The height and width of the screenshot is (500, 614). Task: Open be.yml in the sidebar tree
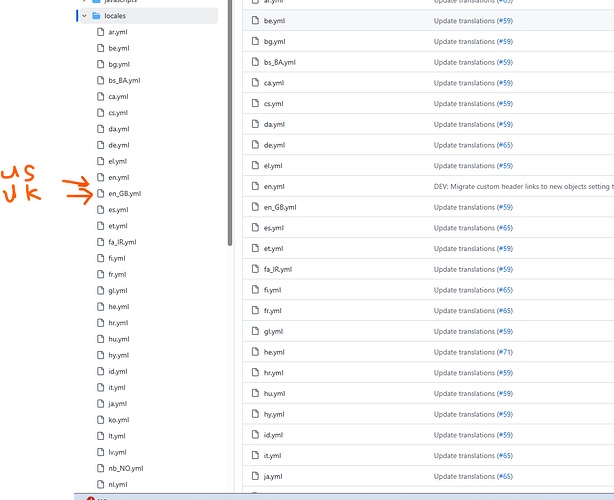(x=119, y=48)
